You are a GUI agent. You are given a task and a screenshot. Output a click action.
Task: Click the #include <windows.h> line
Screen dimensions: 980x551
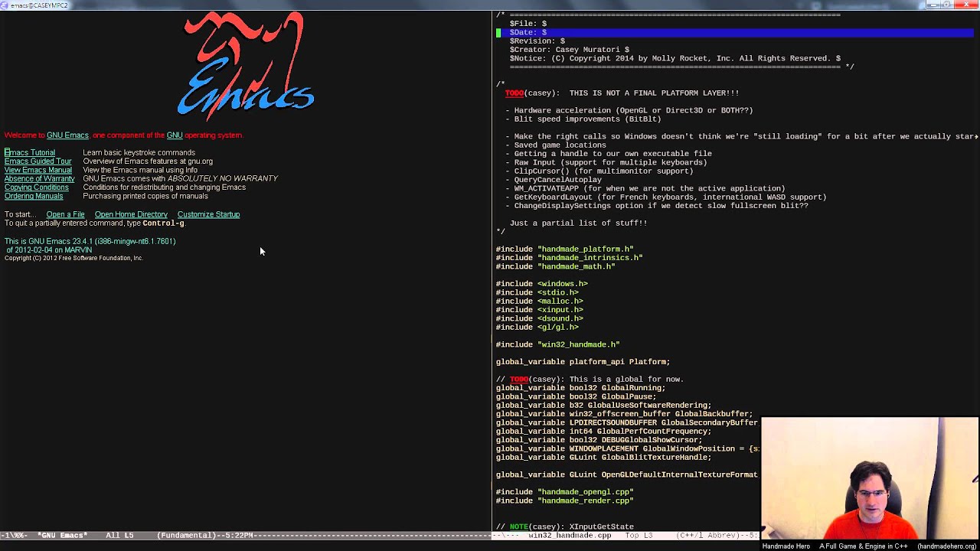542,284
